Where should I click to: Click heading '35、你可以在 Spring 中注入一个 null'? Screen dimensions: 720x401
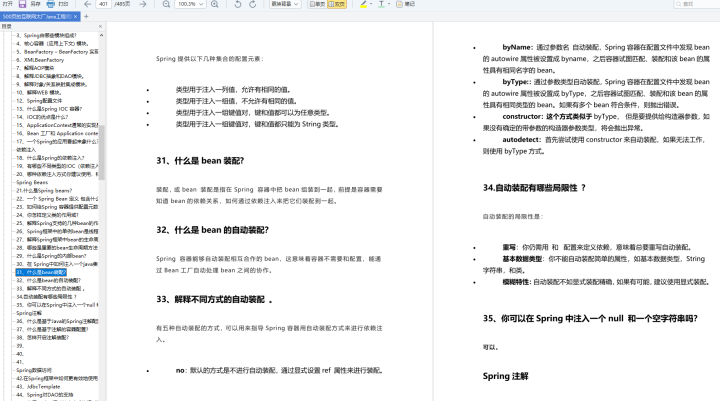[x=590, y=318]
